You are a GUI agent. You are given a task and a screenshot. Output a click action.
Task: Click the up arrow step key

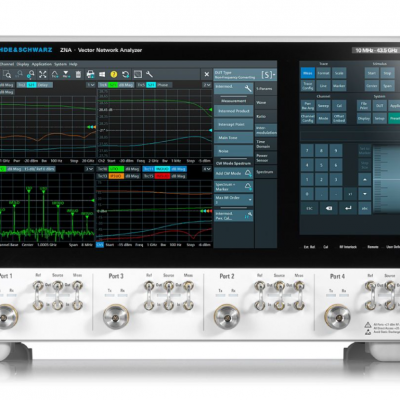click(365, 179)
